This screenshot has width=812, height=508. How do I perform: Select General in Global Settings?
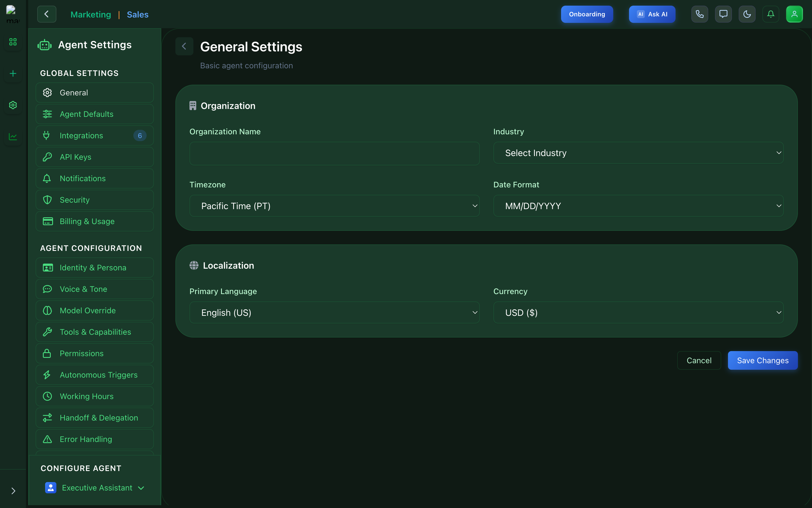click(x=95, y=93)
